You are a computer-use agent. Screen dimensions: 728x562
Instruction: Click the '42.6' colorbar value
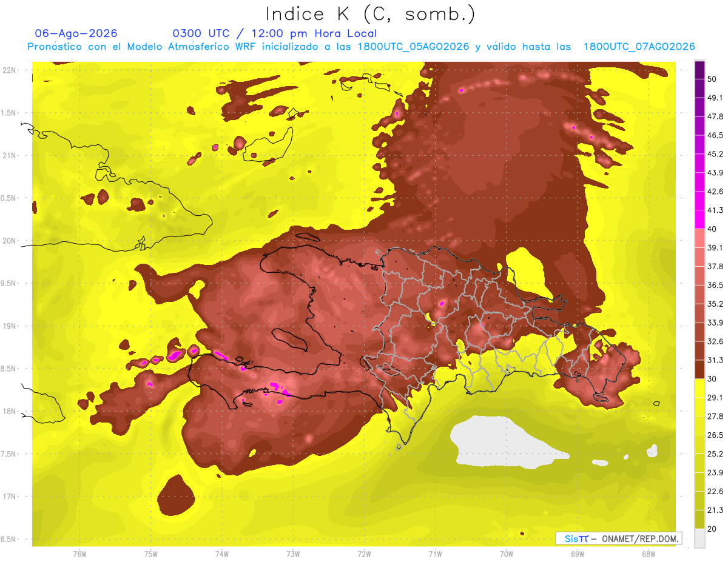[x=715, y=192]
